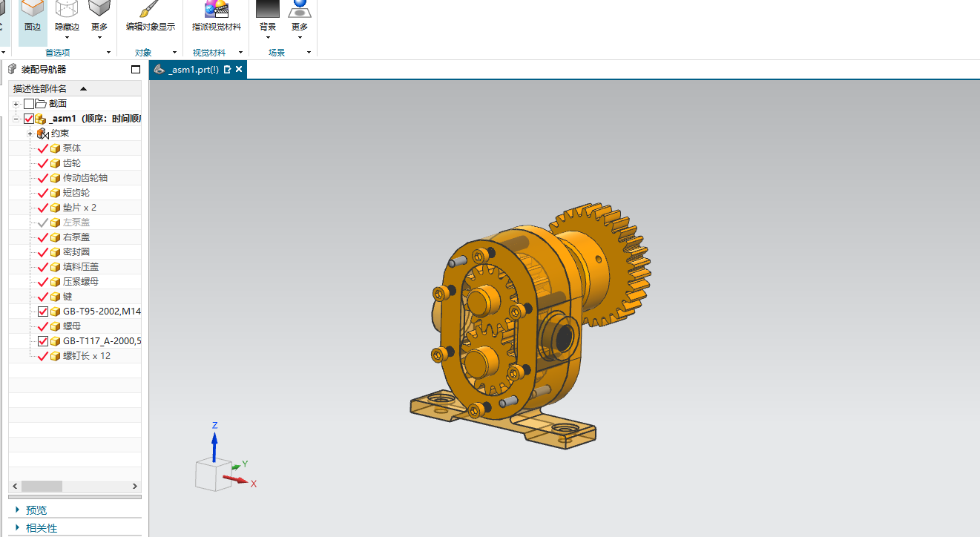Select the GB-T95-2002,M14 tree row
The width and height of the screenshot is (980, 537).
click(x=75, y=312)
